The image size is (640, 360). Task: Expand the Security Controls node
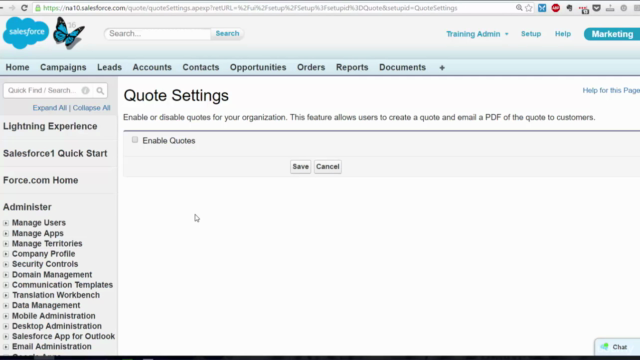tap(6, 264)
